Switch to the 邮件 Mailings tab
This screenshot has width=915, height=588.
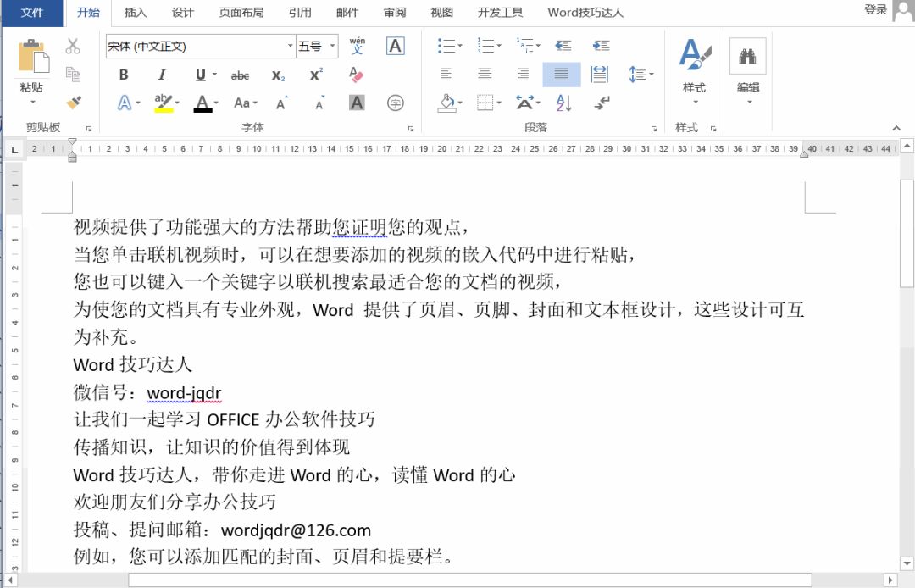pos(347,12)
